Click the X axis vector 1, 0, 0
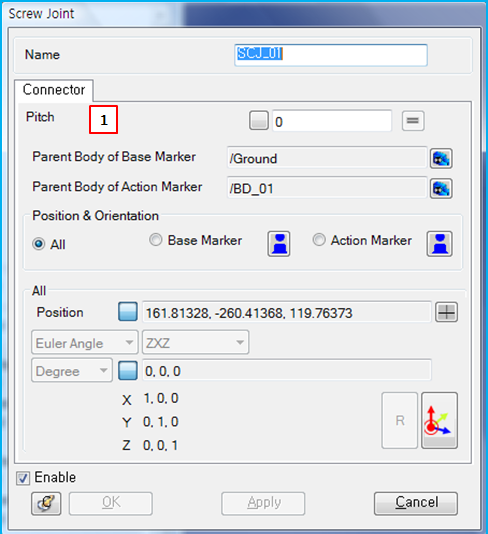The width and height of the screenshot is (488, 534). point(161,398)
